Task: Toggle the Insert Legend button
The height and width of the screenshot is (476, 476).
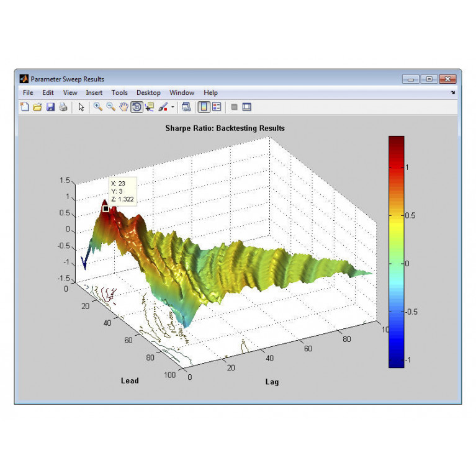Action: click(217, 107)
